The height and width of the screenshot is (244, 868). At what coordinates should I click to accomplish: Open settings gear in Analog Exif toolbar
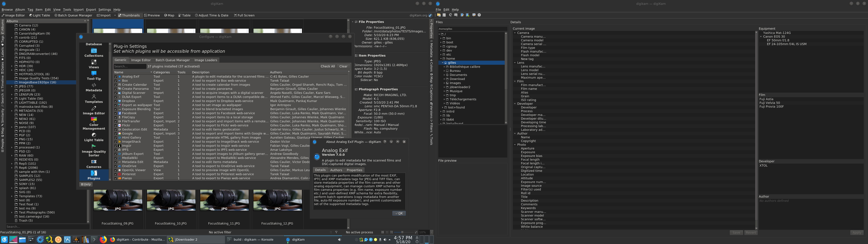click(x=479, y=15)
